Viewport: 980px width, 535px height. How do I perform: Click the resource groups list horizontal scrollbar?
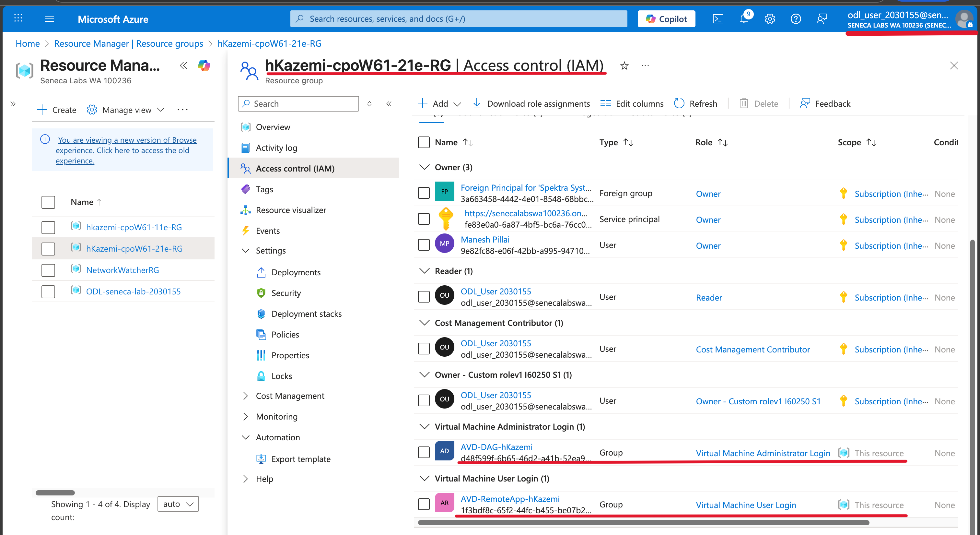55,493
